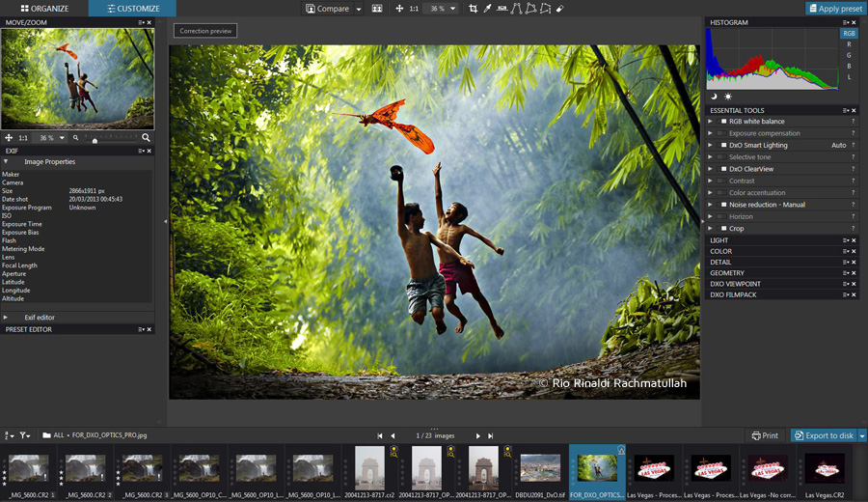Expand the RGB white balance settings
Screen dimensions: 868x502
tap(711, 122)
